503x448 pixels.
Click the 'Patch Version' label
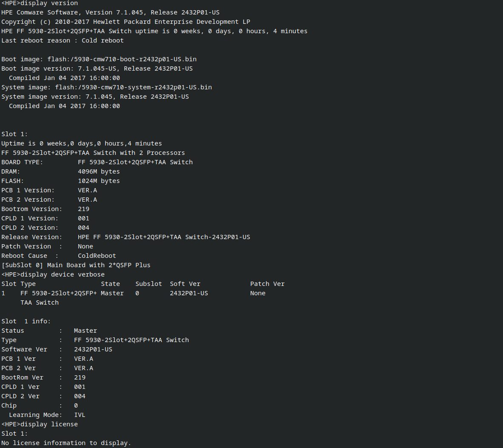click(x=26, y=246)
